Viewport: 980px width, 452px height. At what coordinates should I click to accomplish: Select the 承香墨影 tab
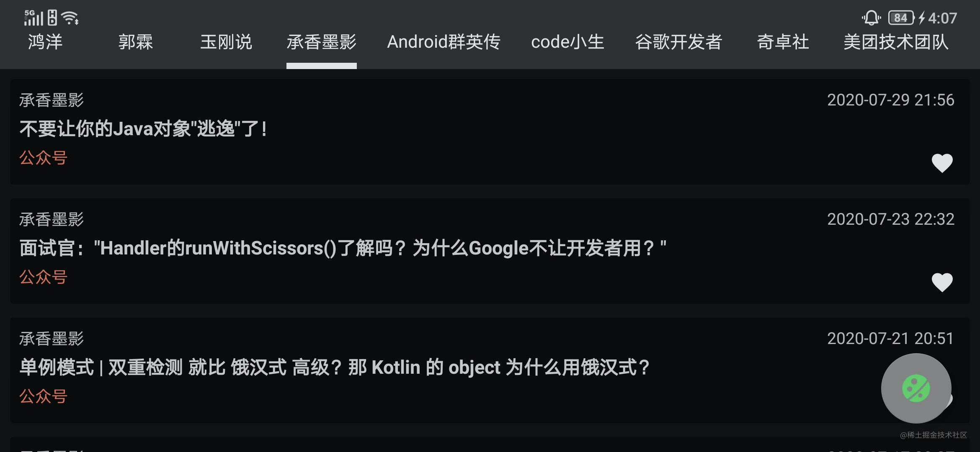(x=321, y=42)
